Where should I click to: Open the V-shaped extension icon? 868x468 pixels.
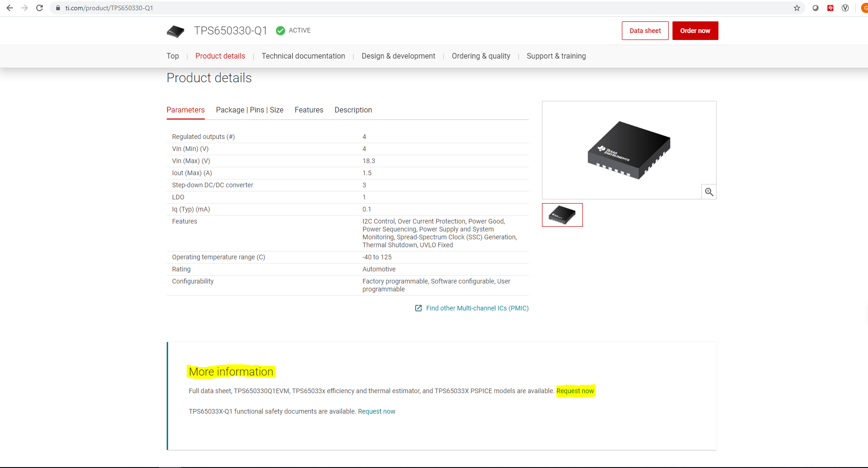pos(845,8)
